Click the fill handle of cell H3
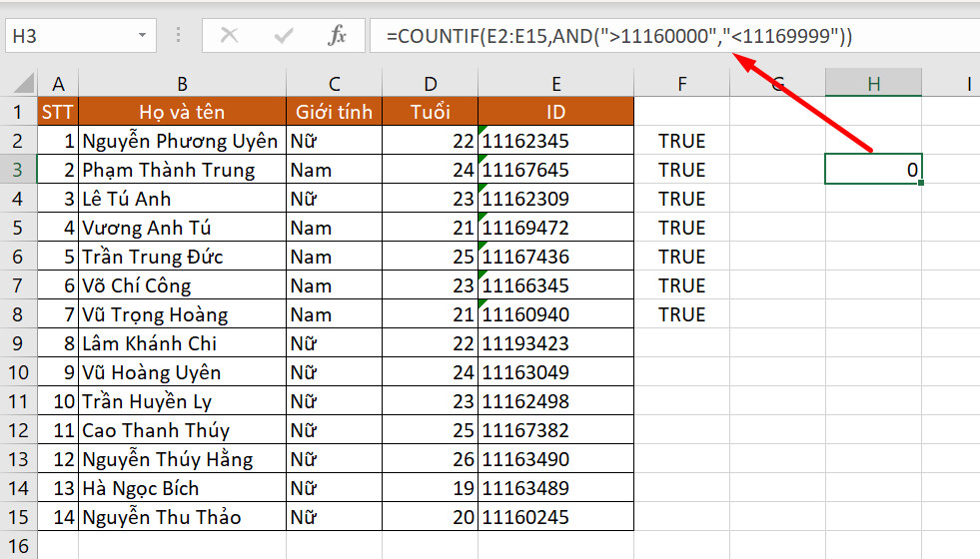The height and width of the screenshot is (559, 980). [921, 183]
